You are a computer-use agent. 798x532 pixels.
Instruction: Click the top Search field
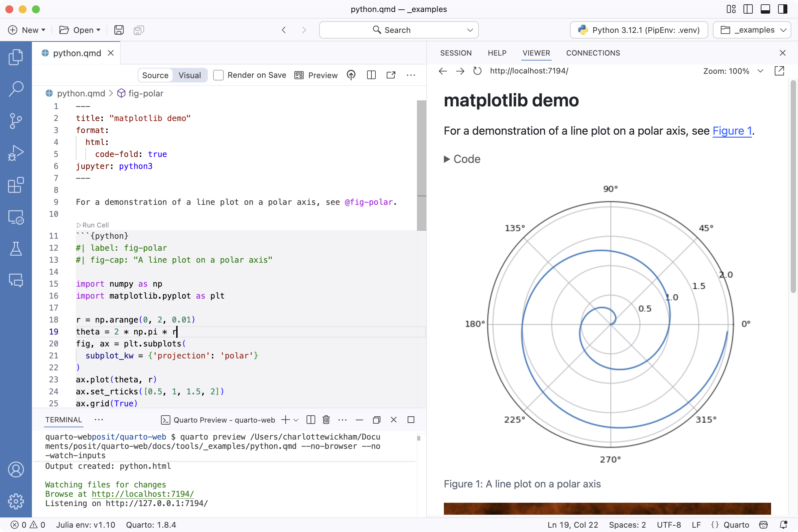click(399, 30)
